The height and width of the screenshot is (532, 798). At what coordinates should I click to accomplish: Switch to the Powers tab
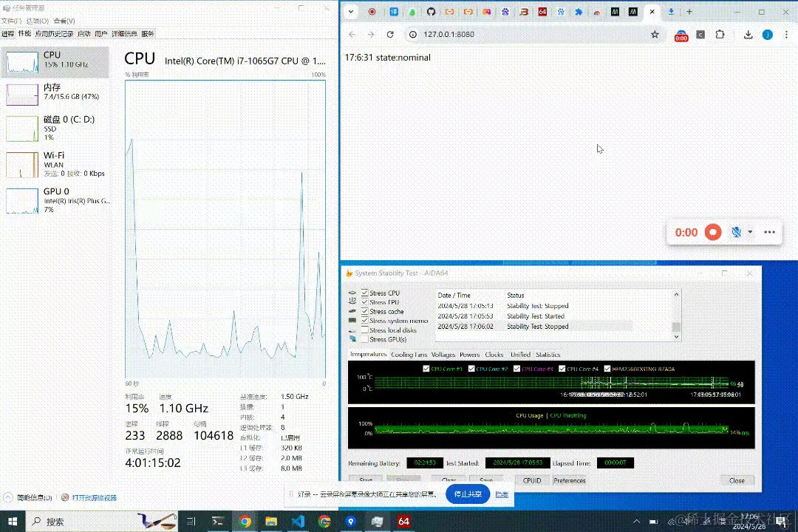click(469, 355)
